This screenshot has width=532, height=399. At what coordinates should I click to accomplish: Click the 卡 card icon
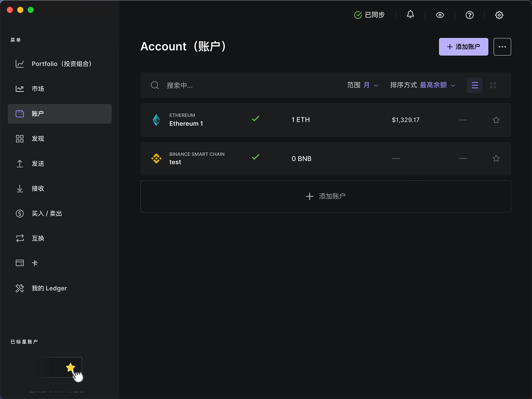pos(20,263)
